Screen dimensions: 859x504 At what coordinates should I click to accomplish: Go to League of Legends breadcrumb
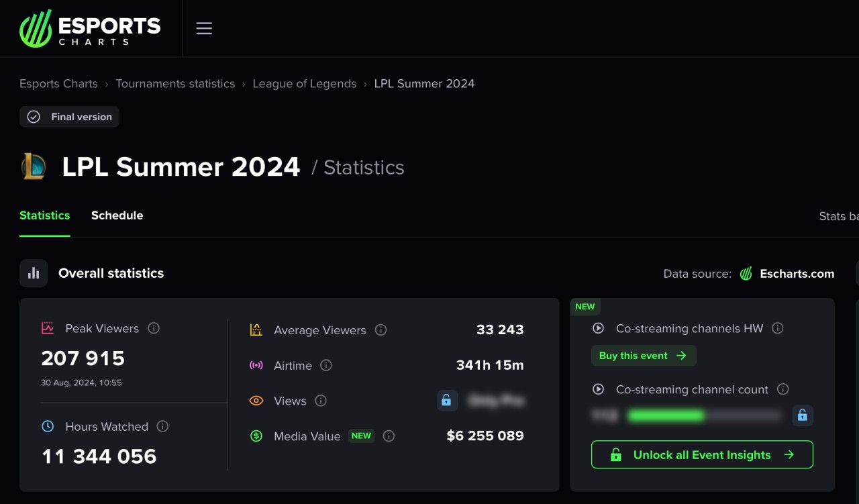[304, 84]
